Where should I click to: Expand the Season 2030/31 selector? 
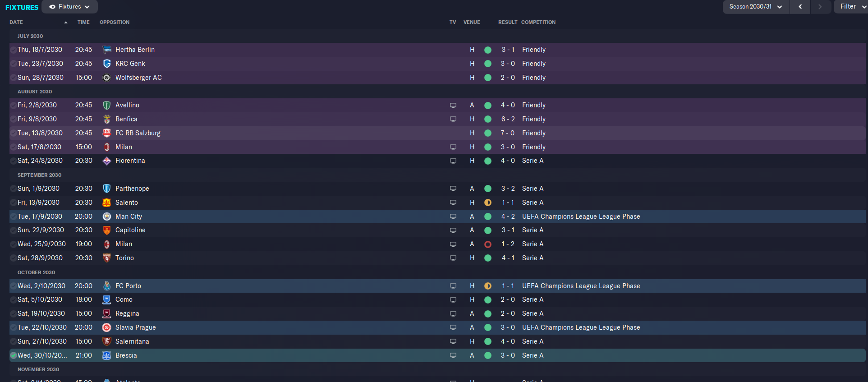[756, 7]
